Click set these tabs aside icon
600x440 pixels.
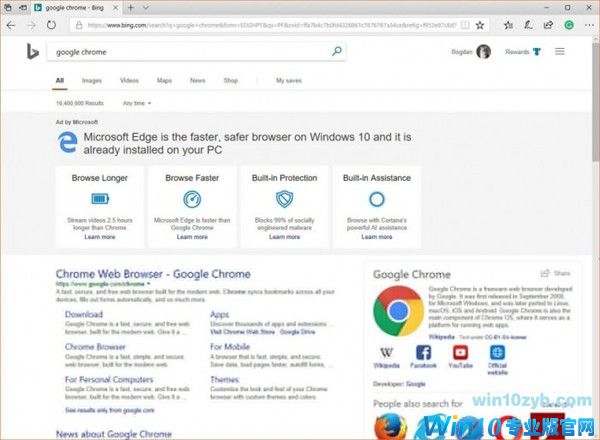[x=23, y=7]
